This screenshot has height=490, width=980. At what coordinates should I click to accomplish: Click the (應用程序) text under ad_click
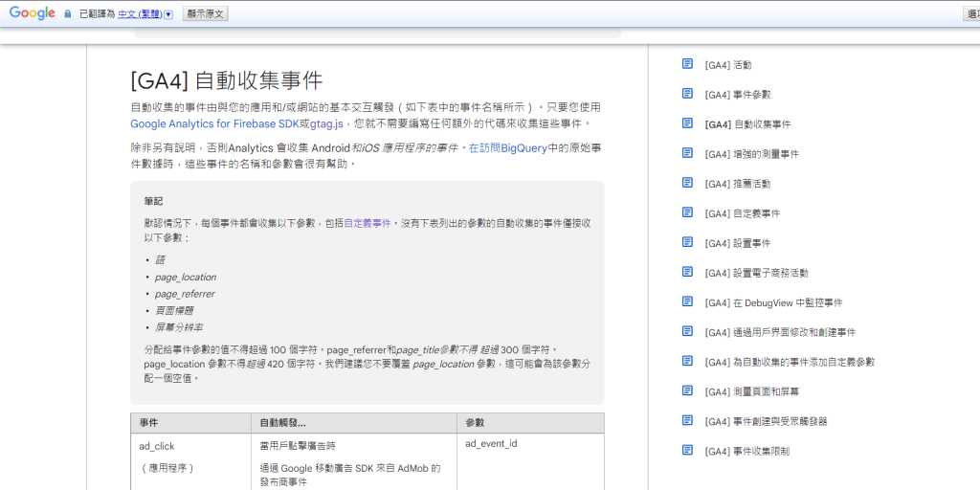click(x=167, y=467)
